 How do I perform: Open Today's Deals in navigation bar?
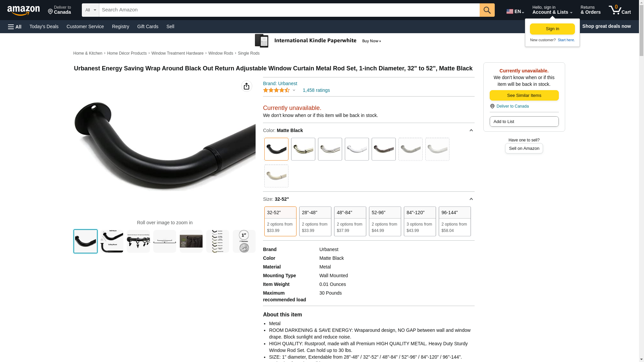pos(44,26)
